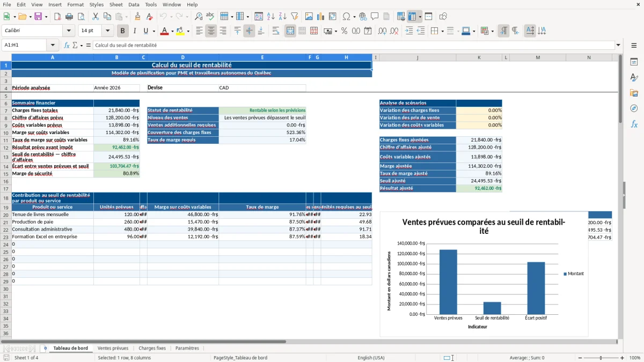
Task: Open the Font Size dropdown arrow
Action: [x=107, y=31]
